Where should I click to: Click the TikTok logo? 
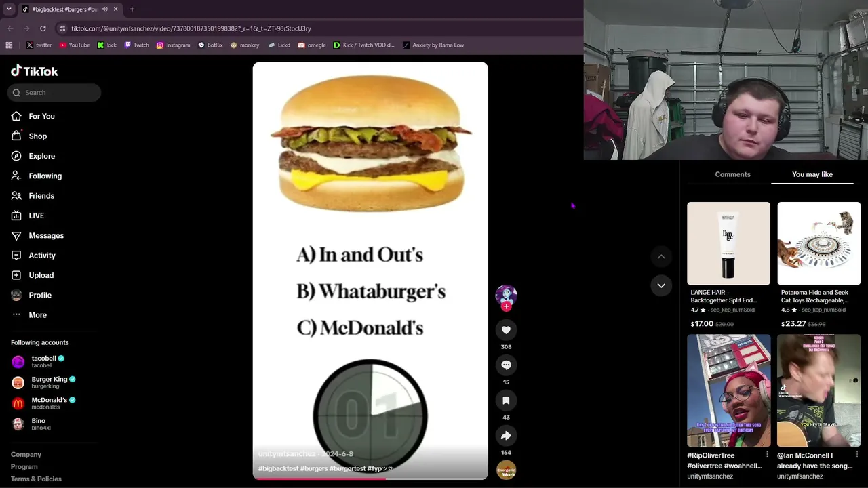pos(35,71)
